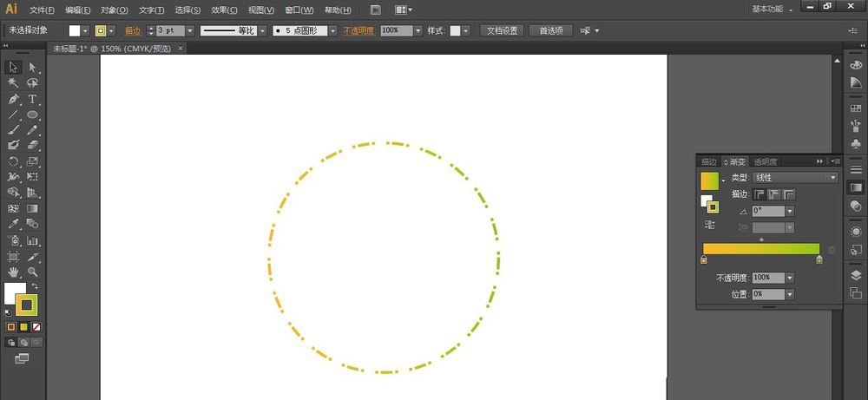This screenshot has width=868, height=400.
Task: Select the Hand tool
Action: pos(13,272)
